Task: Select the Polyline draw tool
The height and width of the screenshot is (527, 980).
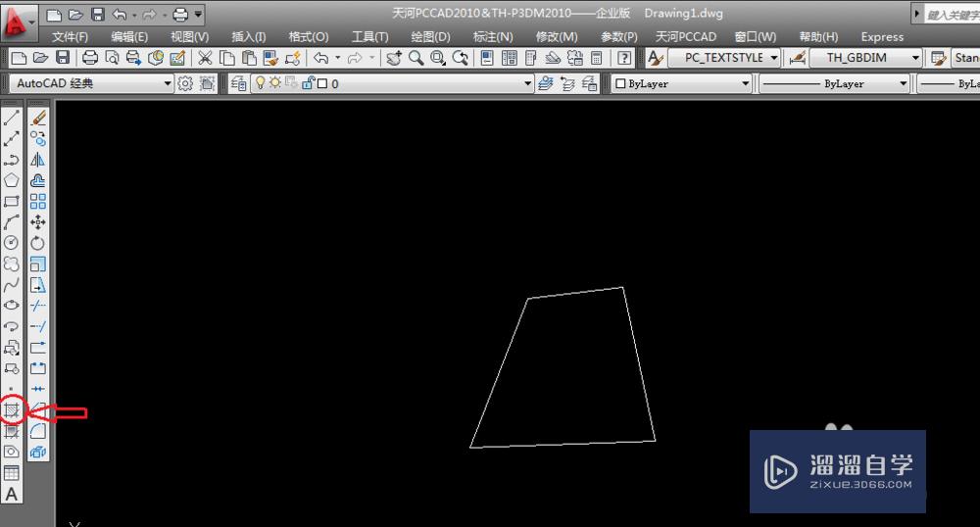Action: (11, 160)
